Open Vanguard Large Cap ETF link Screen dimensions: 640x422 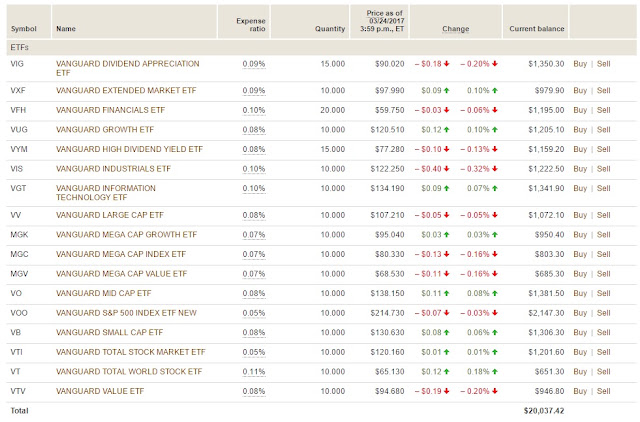(109, 215)
